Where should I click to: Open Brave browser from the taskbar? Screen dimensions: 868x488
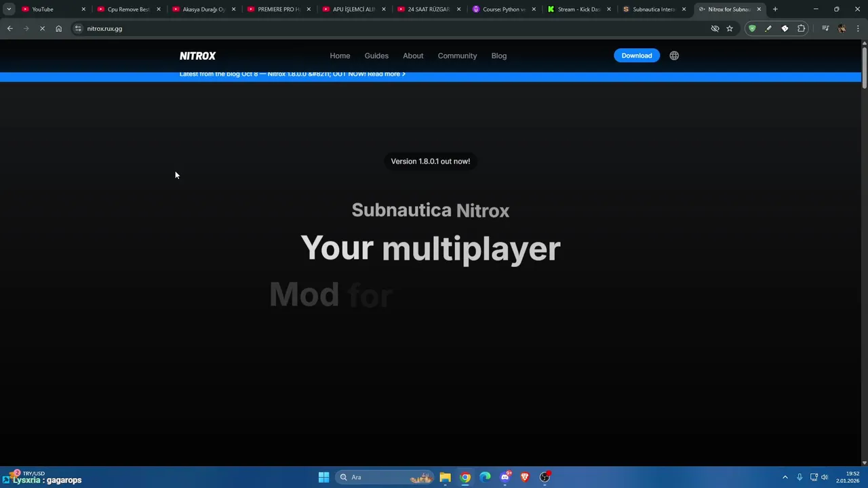(525, 477)
